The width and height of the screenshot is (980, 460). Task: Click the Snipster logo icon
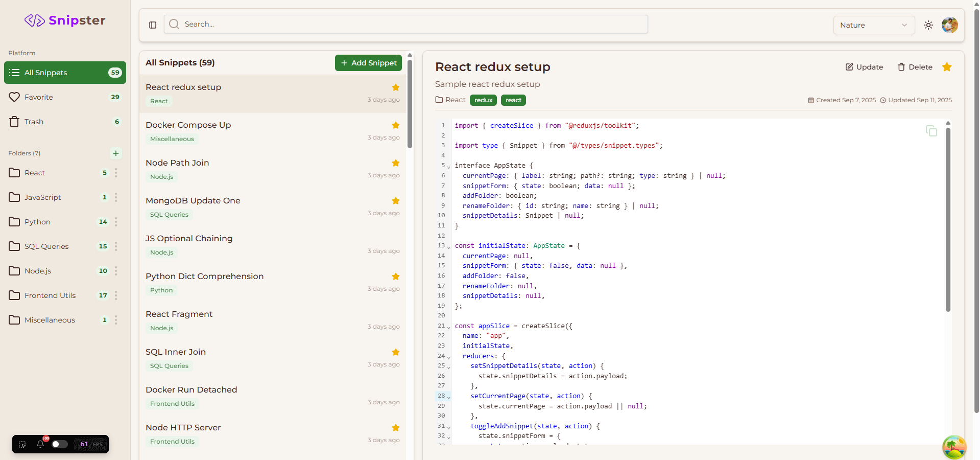coord(34,20)
